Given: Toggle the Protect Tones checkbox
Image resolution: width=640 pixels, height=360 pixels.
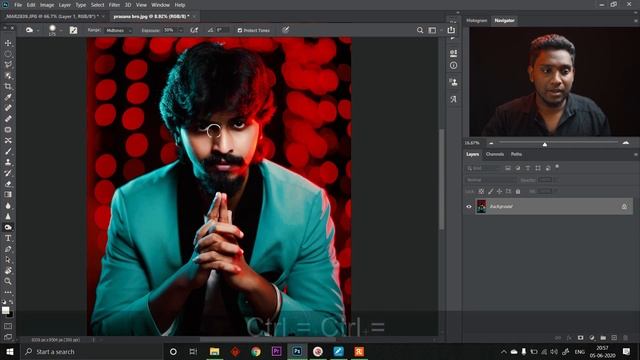Looking at the screenshot, I should point(240,30).
